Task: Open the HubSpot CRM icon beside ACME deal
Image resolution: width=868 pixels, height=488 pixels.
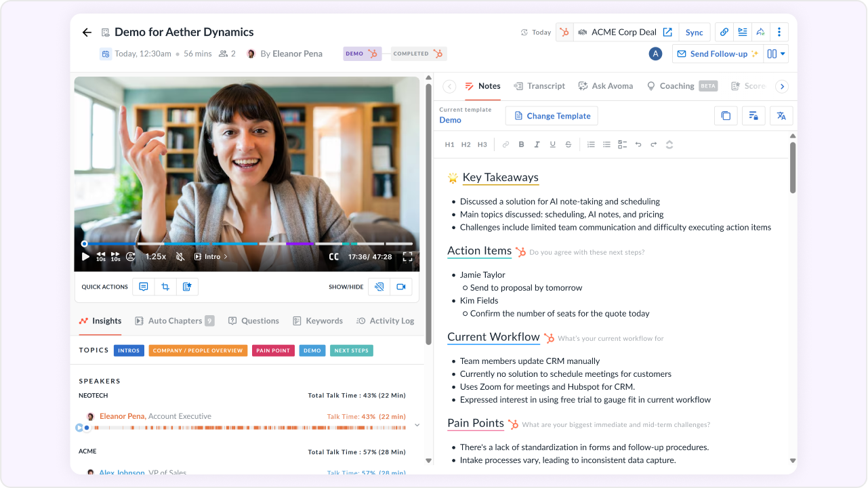Action: click(x=564, y=32)
